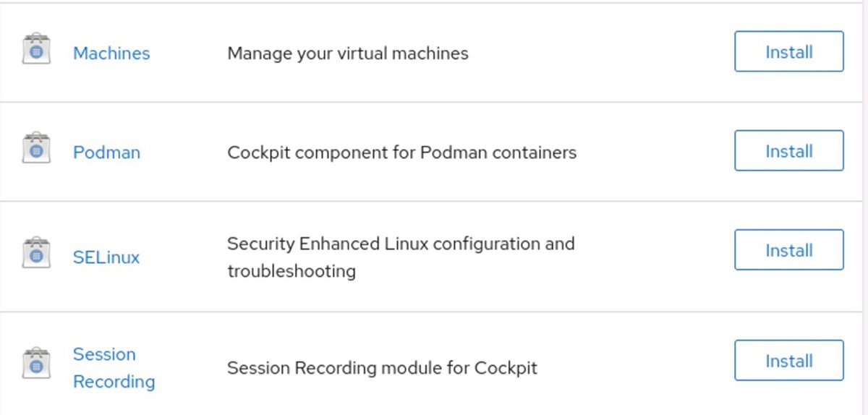Install the Machines application
This screenshot has width=868, height=415.
point(788,52)
